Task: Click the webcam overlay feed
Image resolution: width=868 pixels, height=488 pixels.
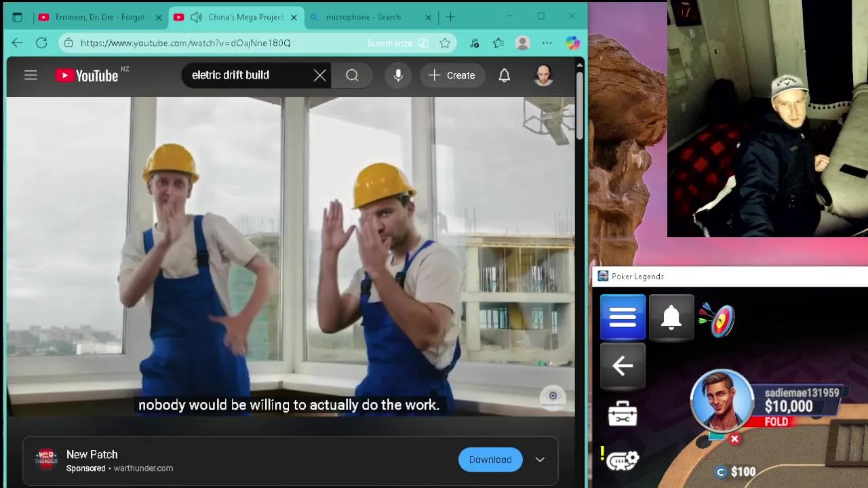Action: (768, 119)
